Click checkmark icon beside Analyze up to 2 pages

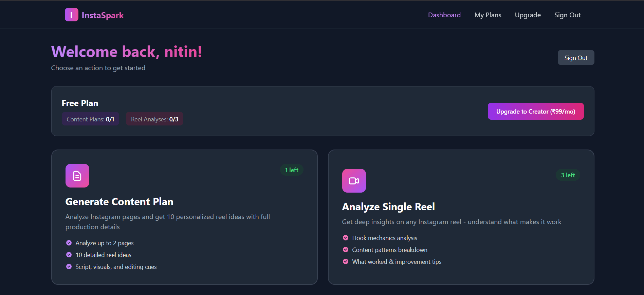point(69,243)
